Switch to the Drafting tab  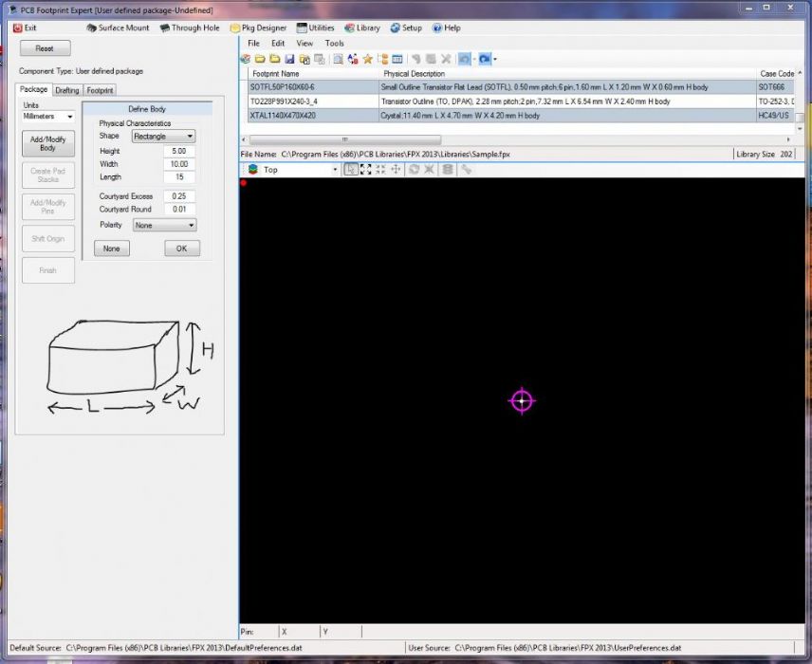point(67,90)
